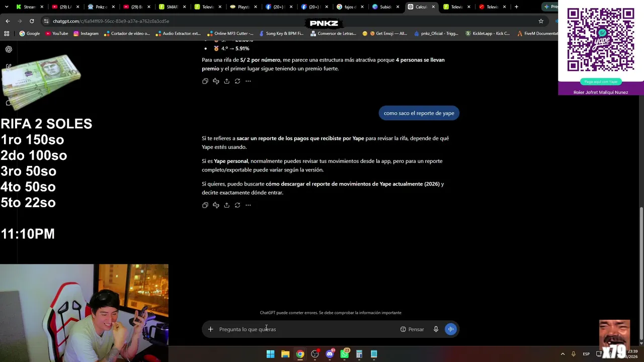644x362 pixels.
Task: Open the Get Emoji bookmark
Action: pyautogui.click(x=385, y=34)
